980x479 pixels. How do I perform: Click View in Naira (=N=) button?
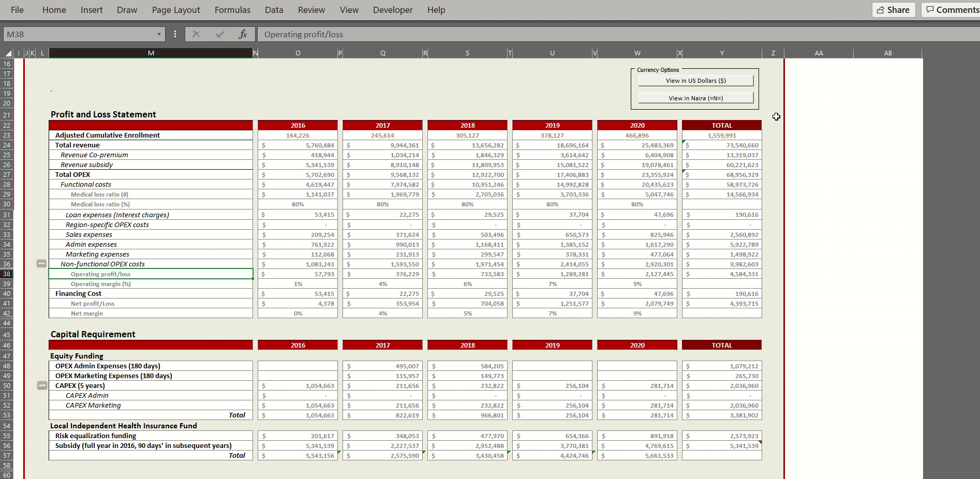(x=695, y=98)
